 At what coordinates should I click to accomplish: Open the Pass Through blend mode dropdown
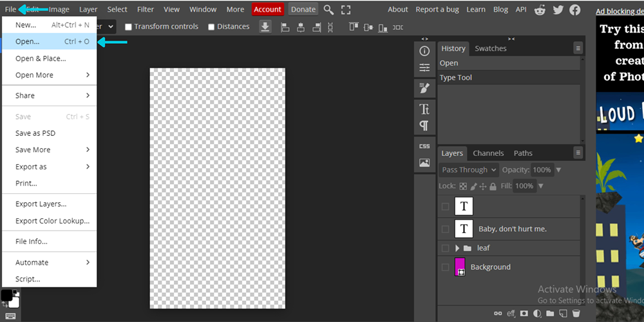[x=469, y=170]
